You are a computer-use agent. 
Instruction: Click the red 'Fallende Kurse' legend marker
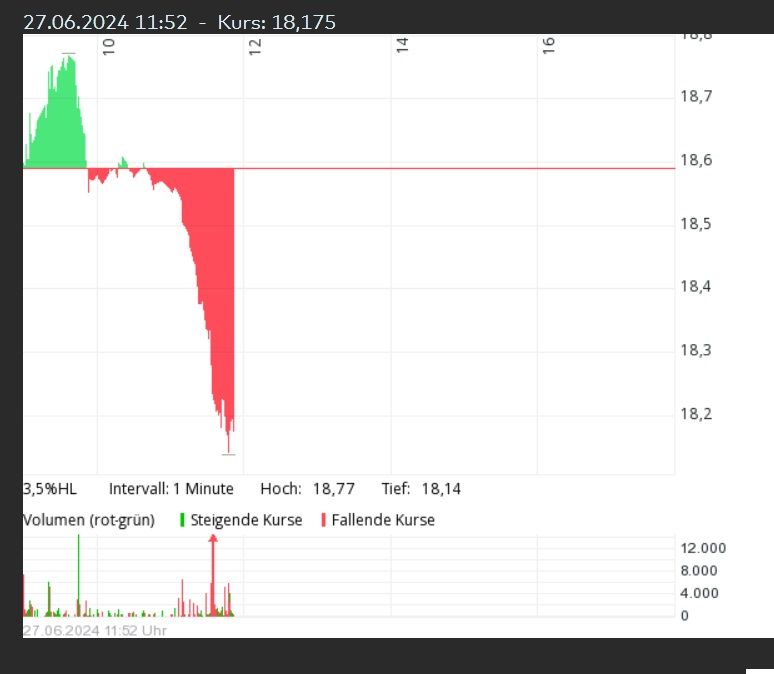point(323,520)
